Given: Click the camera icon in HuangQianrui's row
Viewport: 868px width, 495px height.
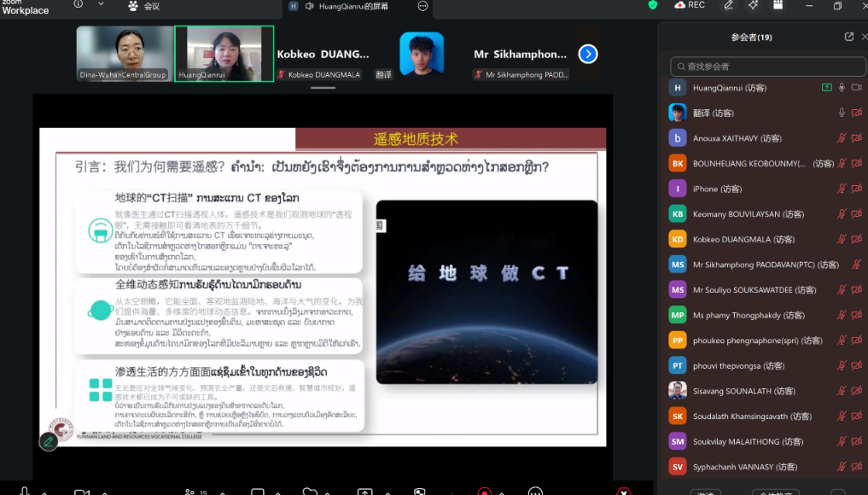Looking at the screenshot, I should coord(857,88).
